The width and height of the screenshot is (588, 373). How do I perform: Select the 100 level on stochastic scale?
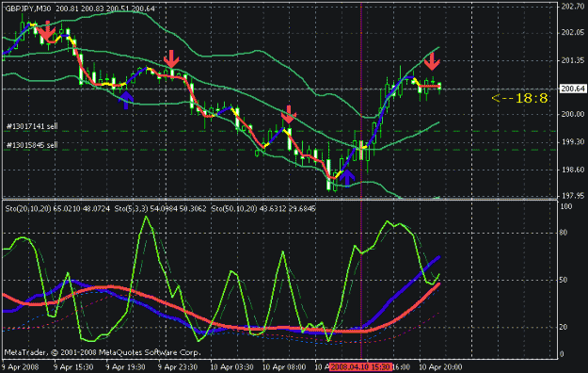point(565,206)
